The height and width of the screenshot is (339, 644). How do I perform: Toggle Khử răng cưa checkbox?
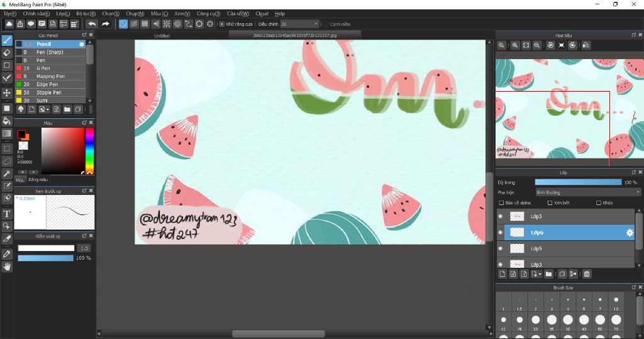pos(222,25)
